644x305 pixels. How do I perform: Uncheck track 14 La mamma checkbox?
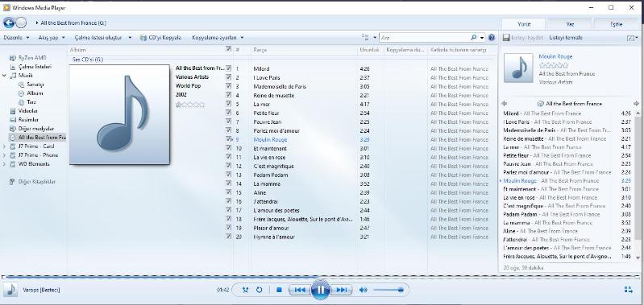(229, 183)
